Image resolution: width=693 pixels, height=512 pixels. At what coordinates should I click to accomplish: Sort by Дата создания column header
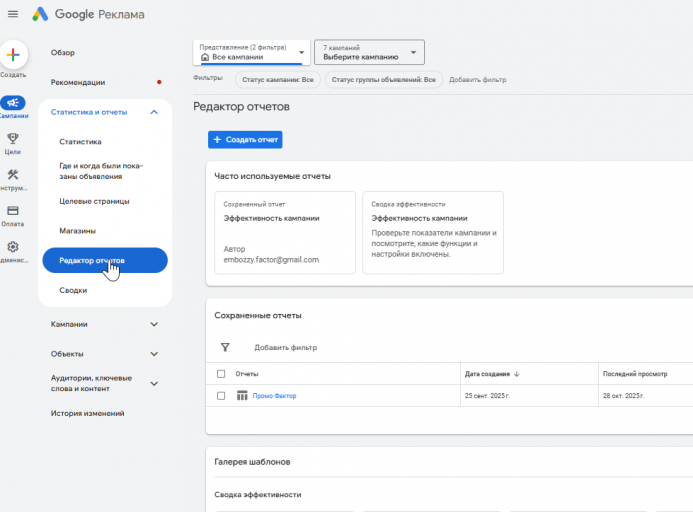[x=492, y=374]
